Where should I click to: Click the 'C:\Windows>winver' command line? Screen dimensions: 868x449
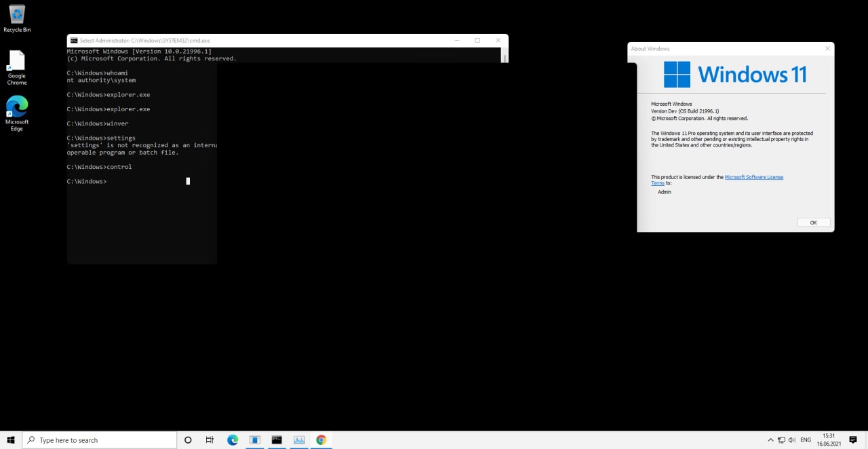click(x=98, y=123)
